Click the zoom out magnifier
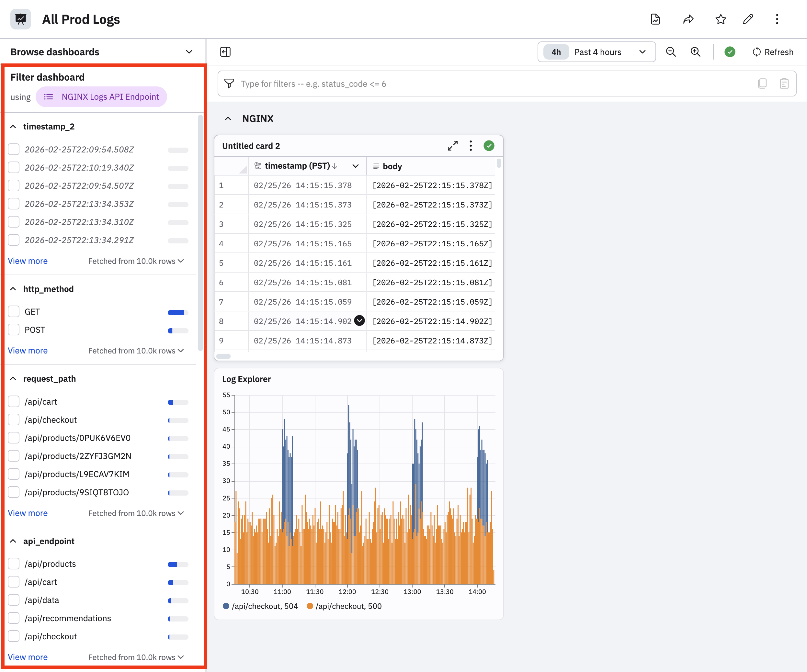Image resolution: width=807 pixels, height=672 pixels. [671, 52]
